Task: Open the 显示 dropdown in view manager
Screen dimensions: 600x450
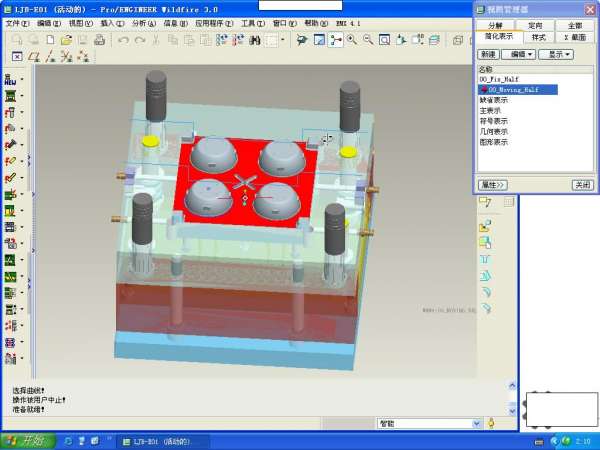Action: (556, 54)
